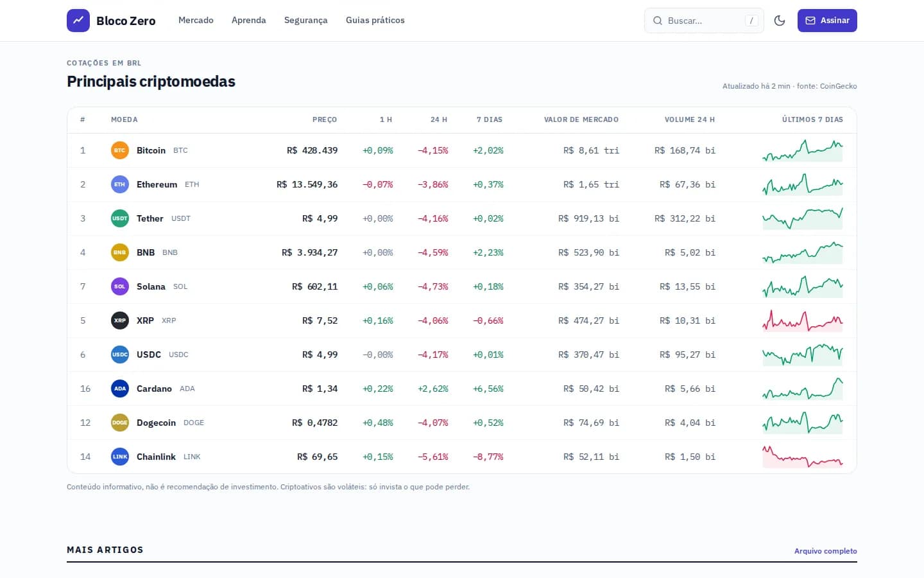Sort by the Valor de Mercado header
Viewport: 924px width, 578px height.
pyautogui.click(x=581, y=119)
